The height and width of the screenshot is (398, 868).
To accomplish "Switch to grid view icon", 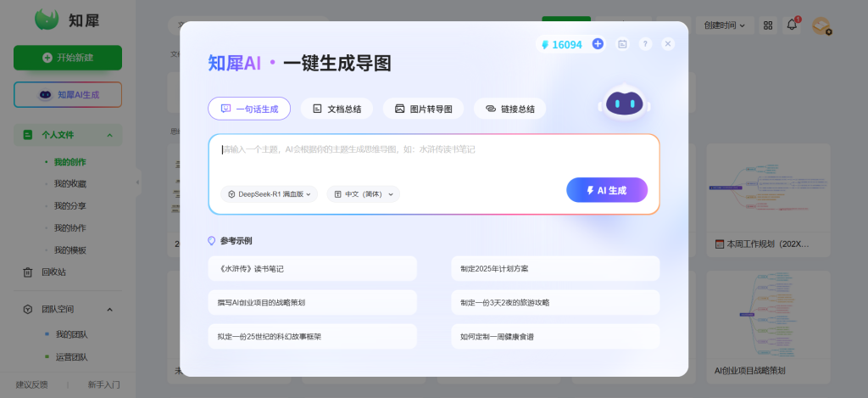I will click(768, 25).
